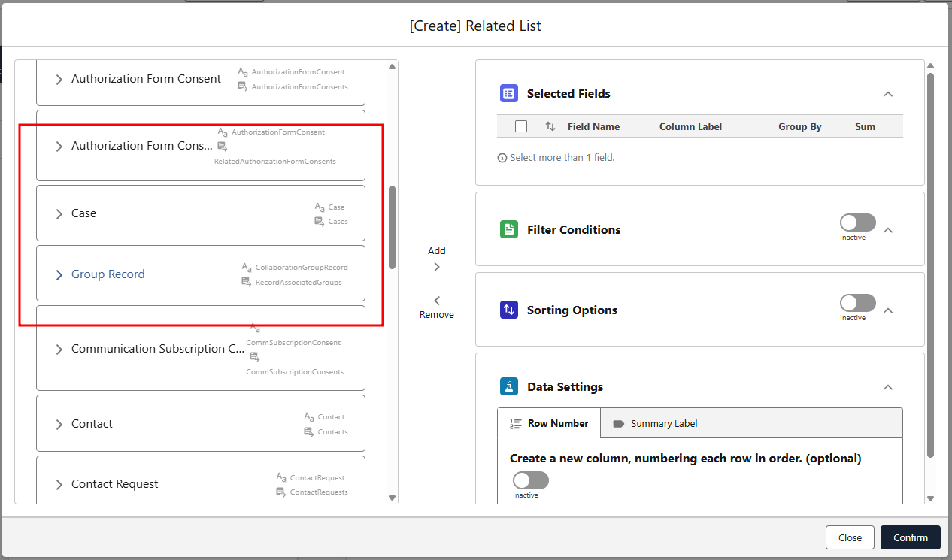Click the relationship icon beside 'Cases'

point(320,222)
